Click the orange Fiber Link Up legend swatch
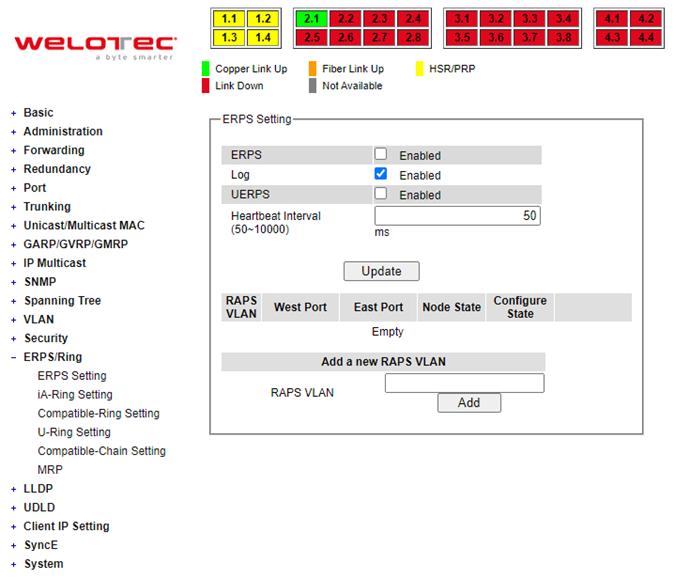This screenshot has height=580, width=675. pyautogui.click(x=313, y=69)
